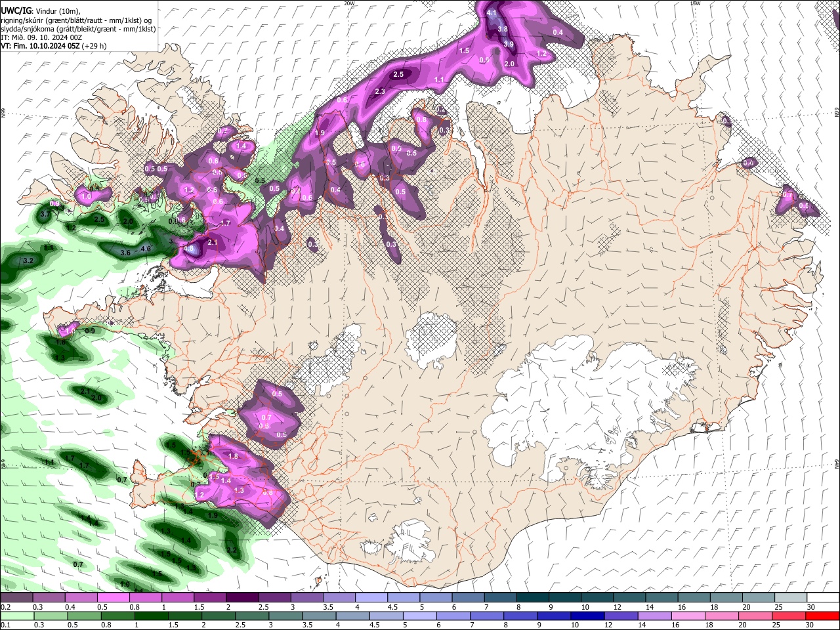The height and width of the screenshot is (630, 840).
Task: Click the 3.9 snowfall value on the map
Action: click(508, 44)
